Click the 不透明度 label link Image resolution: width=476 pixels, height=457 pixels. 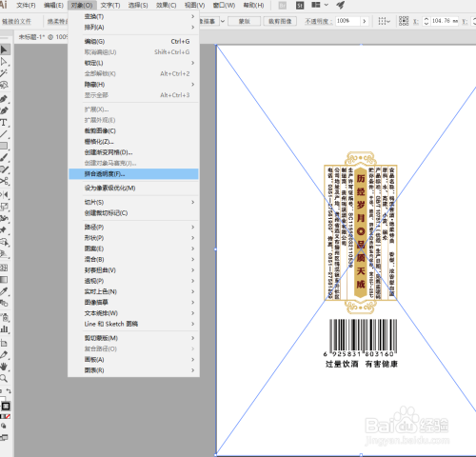point(318,21)
